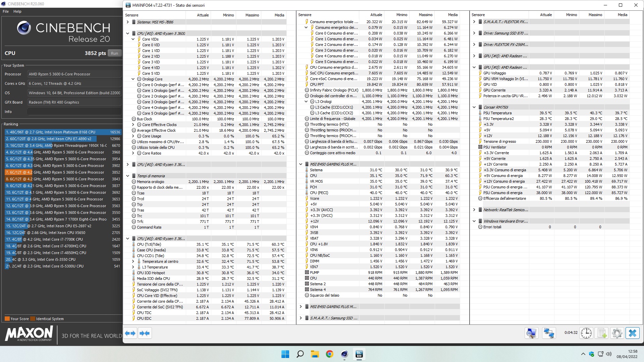Click the Info input field in Cinebench
The width and height of the screenshot is (644, 362).
pyautogui.click(x=74, y=112)
